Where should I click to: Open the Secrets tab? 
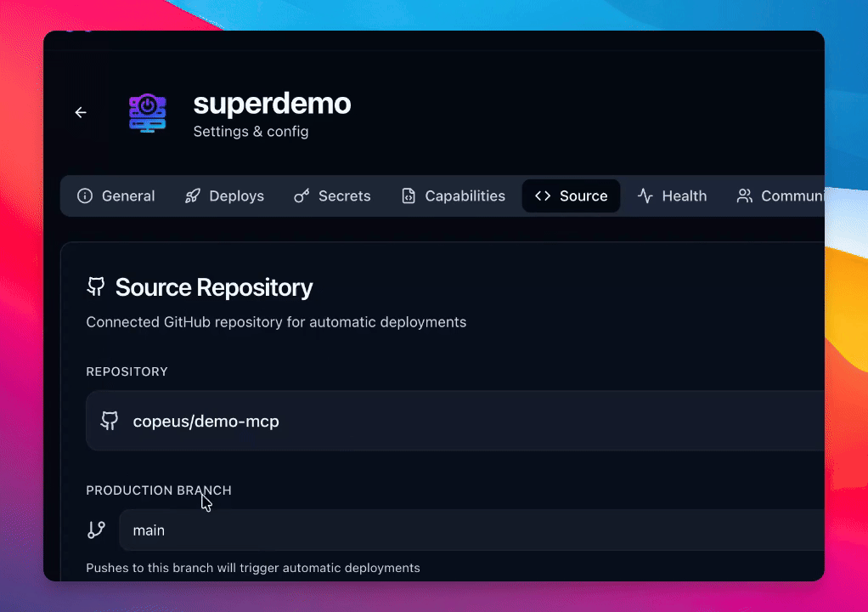pos(332,196)
